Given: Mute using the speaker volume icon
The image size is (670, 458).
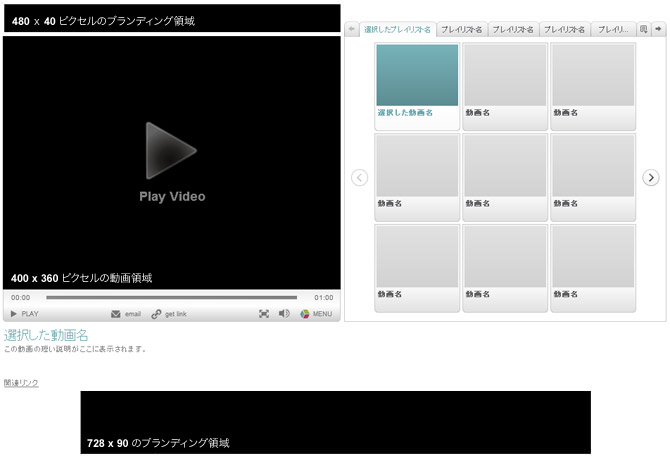Looking at the screenshot, I should (284, 314).
